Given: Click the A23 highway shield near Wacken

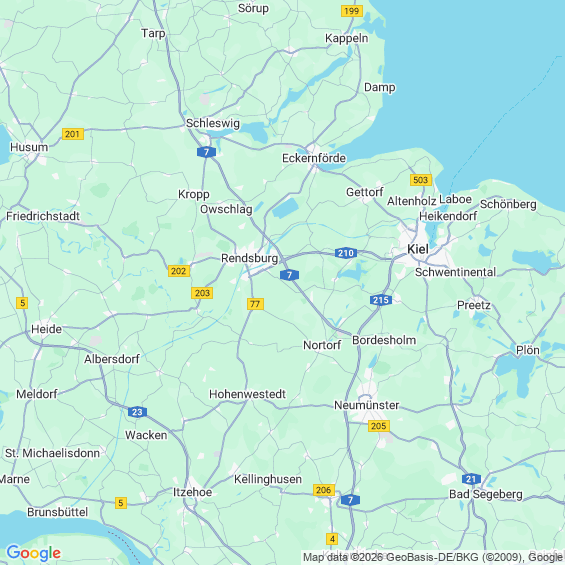Looking at the screenshot, I should pos(137,412).
